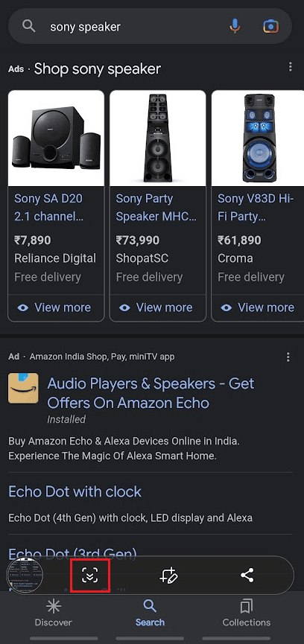Open the Shop ads three-dot menu
The width and height of the screenshot is (304, 644).
(291, 66)
